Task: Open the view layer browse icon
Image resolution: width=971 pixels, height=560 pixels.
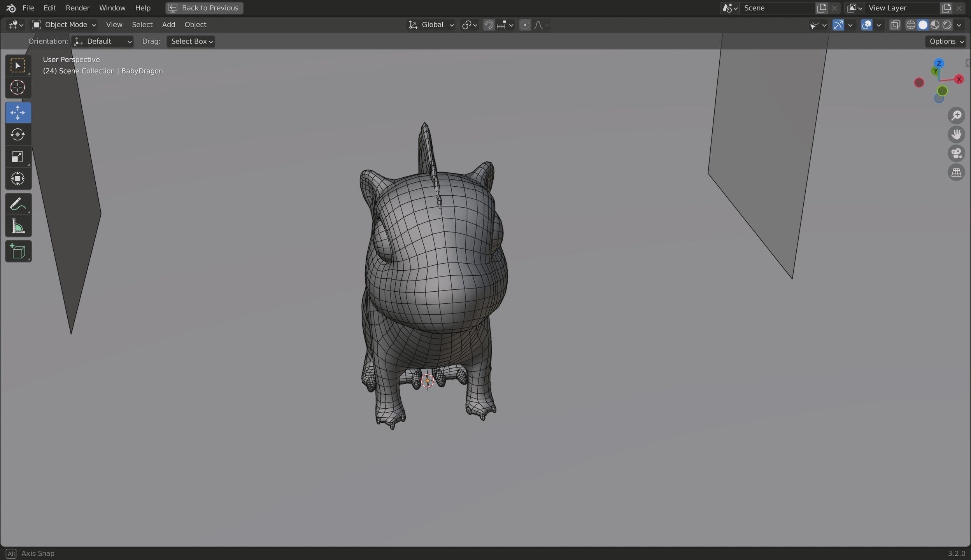Action: (854, 8)
